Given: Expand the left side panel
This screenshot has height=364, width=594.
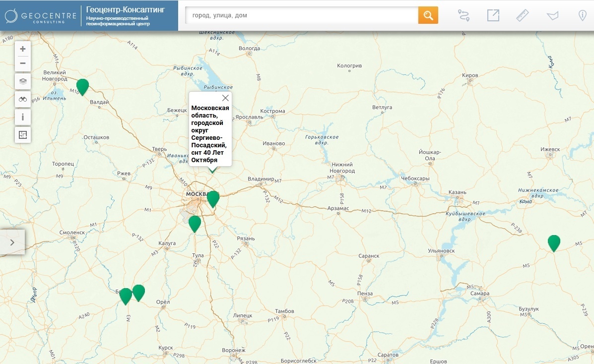Looking at the screenshot, I should pos(12,242).
